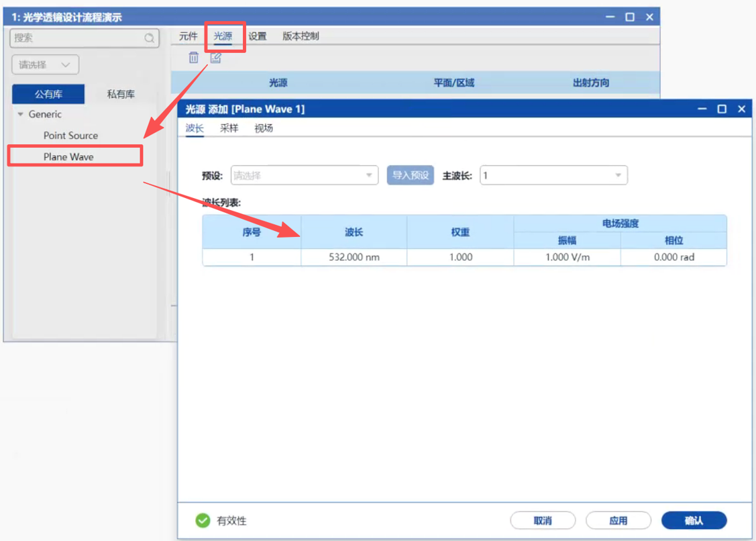Open the 预设 preset dropdown
Screen dimensions: 756x541
tap(305, 176)
